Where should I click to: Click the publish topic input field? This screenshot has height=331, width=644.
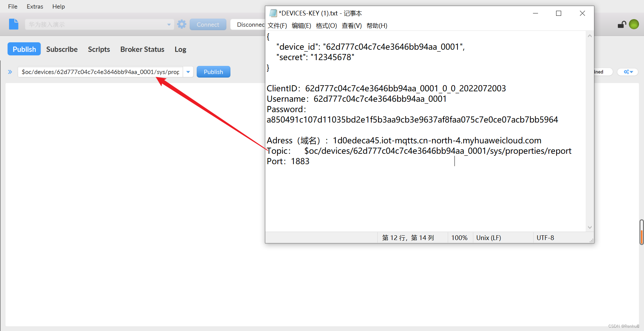100,72
